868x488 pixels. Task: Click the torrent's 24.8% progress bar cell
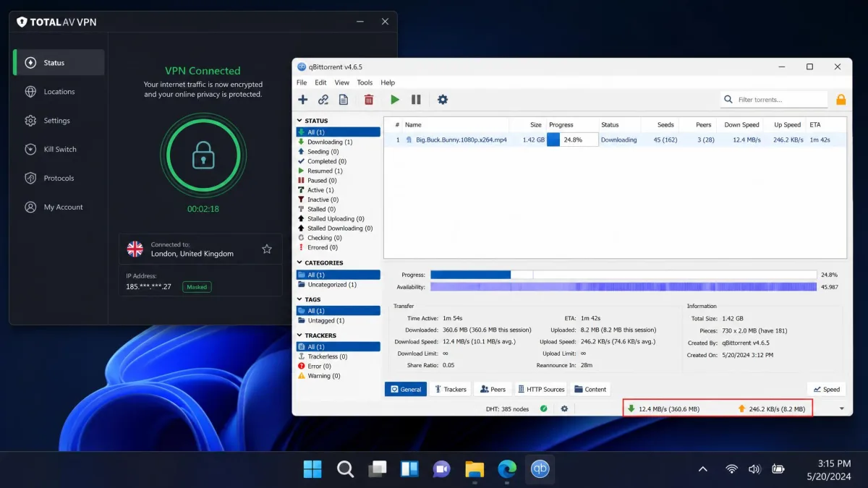pos(572,140)
